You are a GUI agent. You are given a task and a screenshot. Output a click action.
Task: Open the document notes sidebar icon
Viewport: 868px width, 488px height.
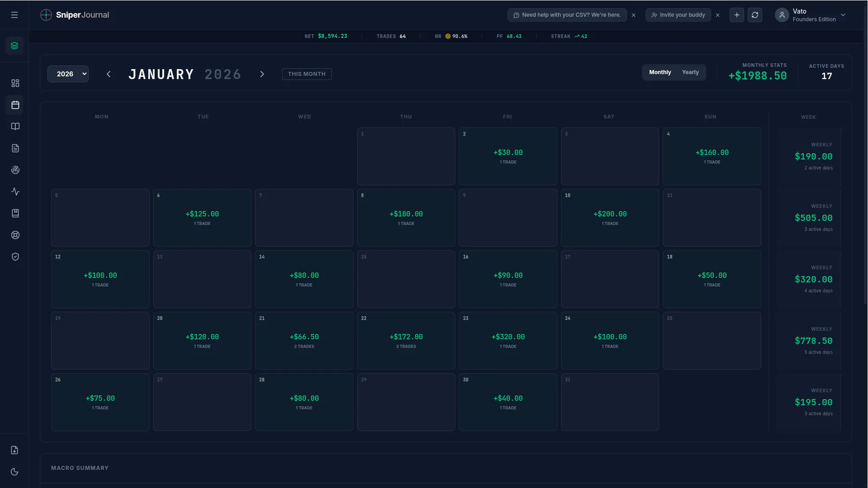click(x=15, y=148)
